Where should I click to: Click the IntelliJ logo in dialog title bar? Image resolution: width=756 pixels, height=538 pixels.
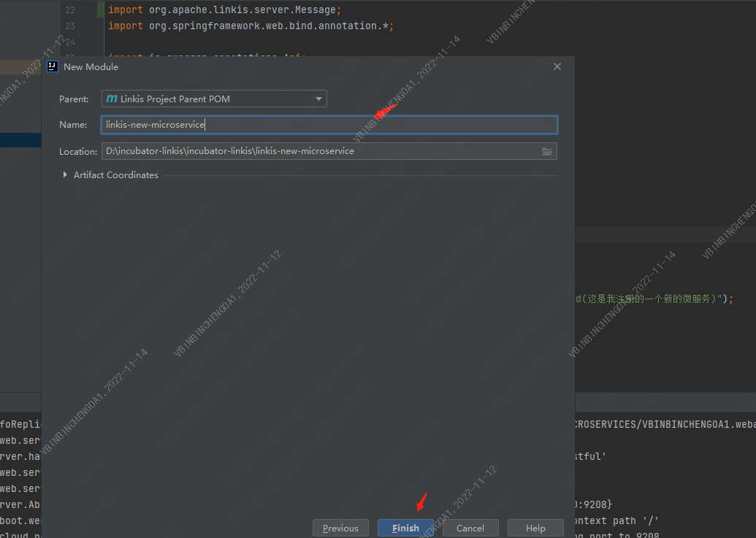(x=53, y=66)
